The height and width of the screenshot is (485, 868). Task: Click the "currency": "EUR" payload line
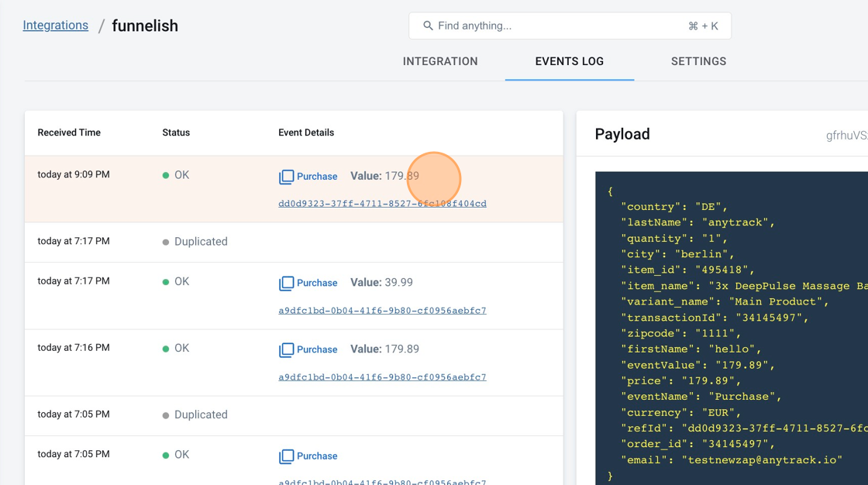point(680,413)
